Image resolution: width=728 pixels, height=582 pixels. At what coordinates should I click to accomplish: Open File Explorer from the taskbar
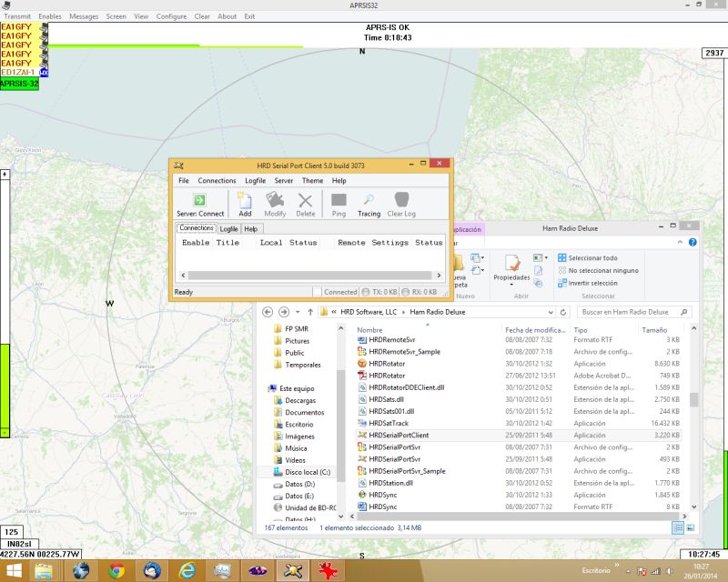tap(44, 571)
